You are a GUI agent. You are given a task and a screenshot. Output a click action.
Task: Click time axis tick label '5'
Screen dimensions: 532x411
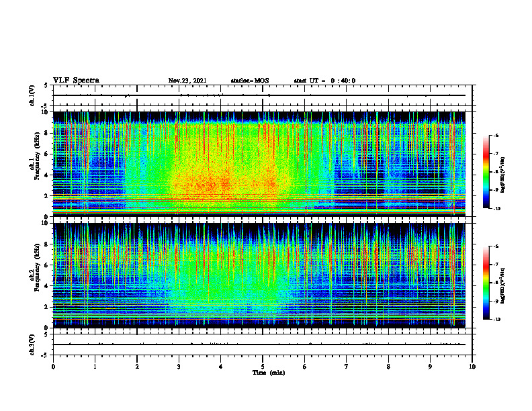pos(263,367)
